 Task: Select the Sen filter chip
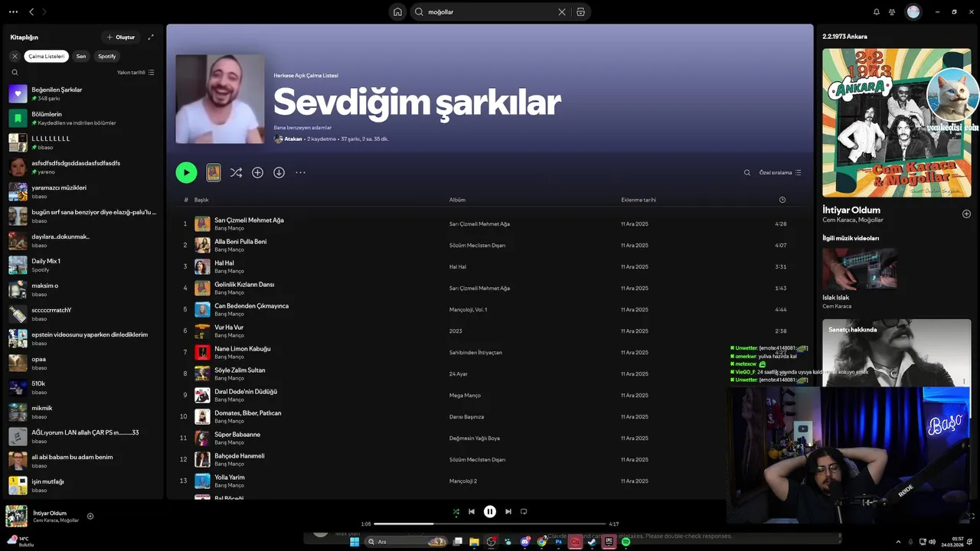tap(81, 56)
